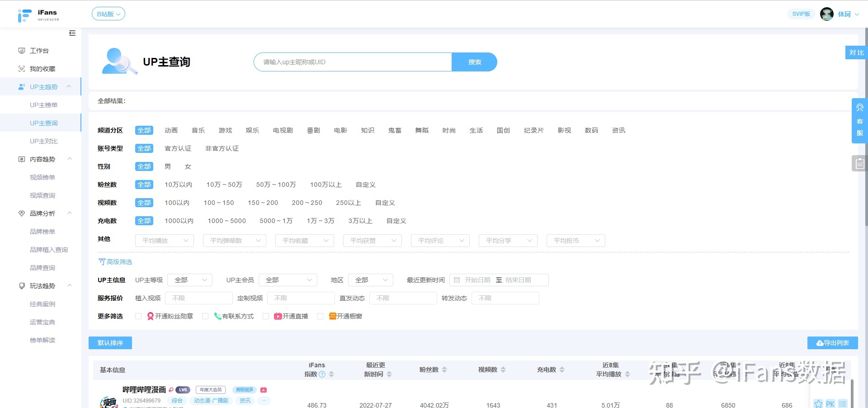Screen dimensions: 868x408
Task: Sort by 充电数 arrows
Action: pos(562,370)
